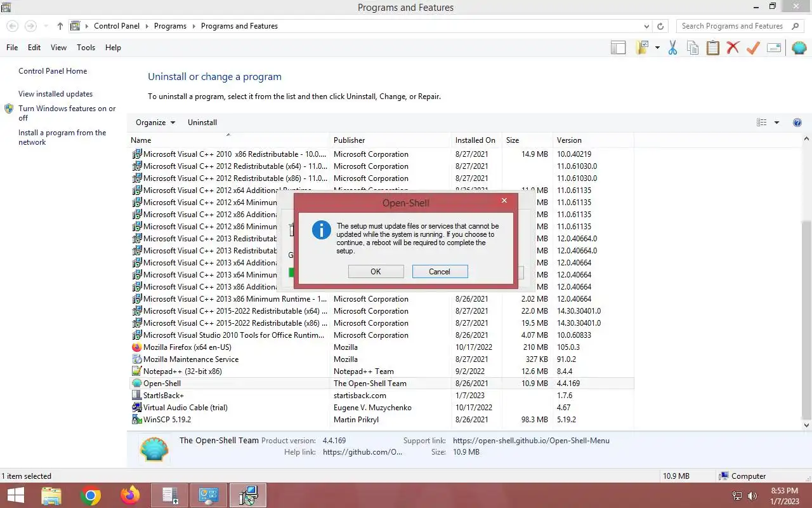Open Firefox from the taskbar
Image resolution: width=812 pixels, height=508 pixels.
pos(130,495)
